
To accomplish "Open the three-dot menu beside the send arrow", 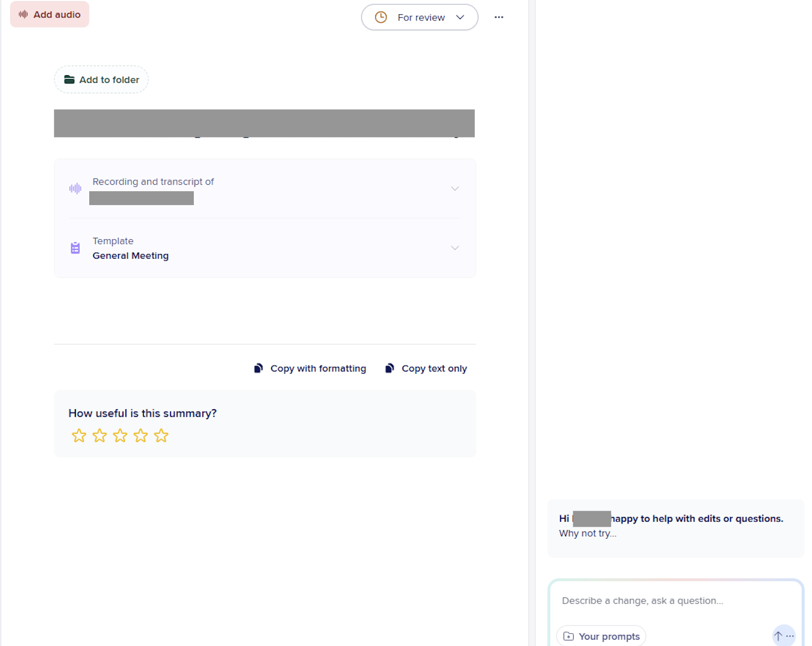I will point(791,637).
